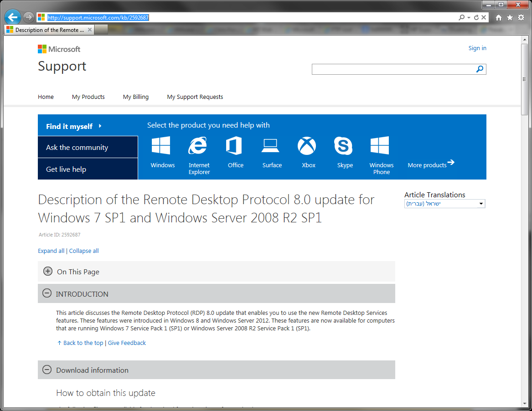
Task: Go to Home in the support navigation
Action: coord(46,97)
